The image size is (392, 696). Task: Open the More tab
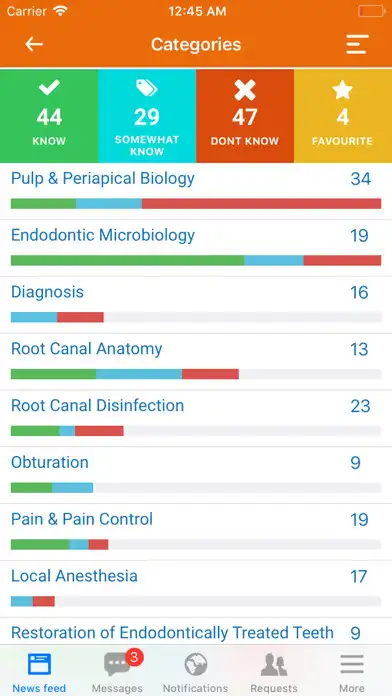tap(352, 672)
